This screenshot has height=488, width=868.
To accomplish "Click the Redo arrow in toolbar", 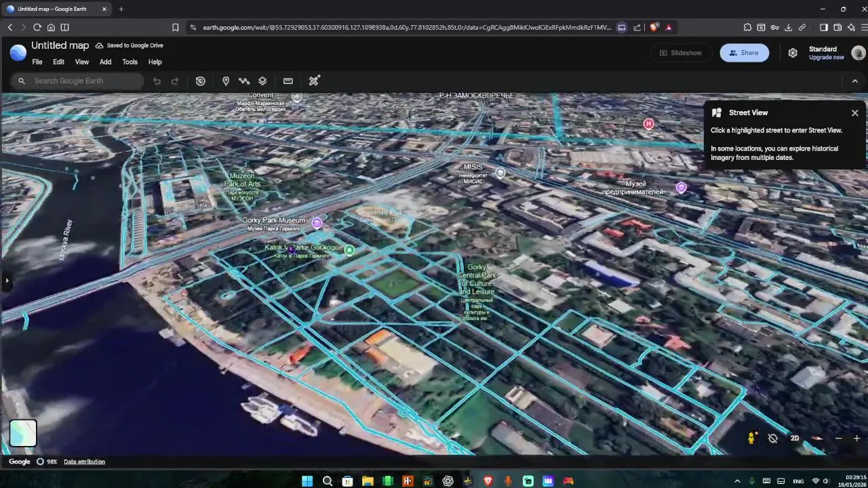I will point(175,81).
